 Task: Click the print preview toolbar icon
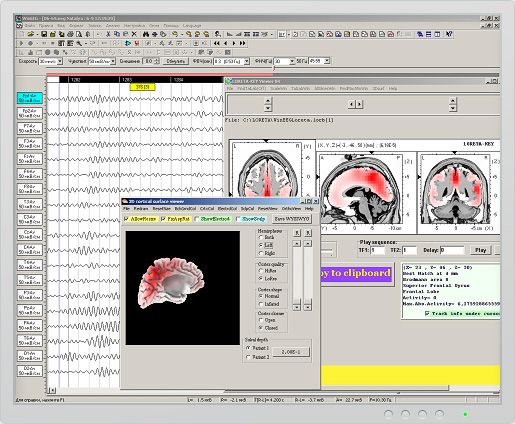(79, 34)
